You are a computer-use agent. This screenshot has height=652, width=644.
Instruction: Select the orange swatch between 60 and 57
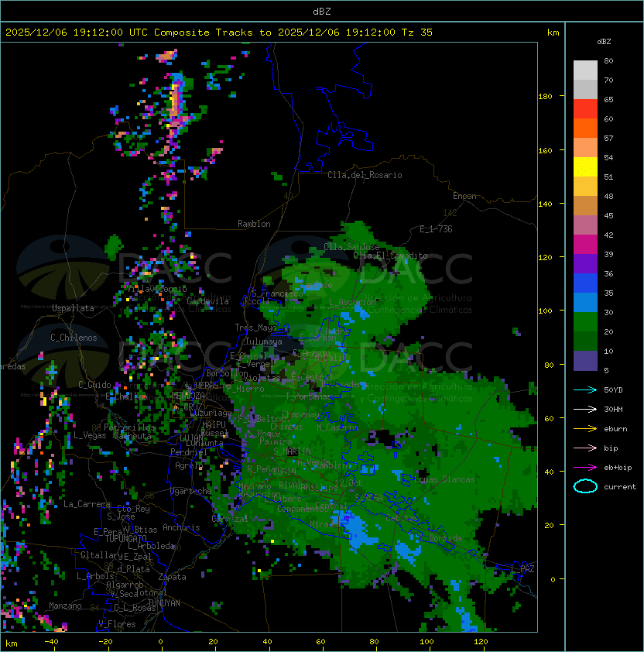(x=585, y=128)
